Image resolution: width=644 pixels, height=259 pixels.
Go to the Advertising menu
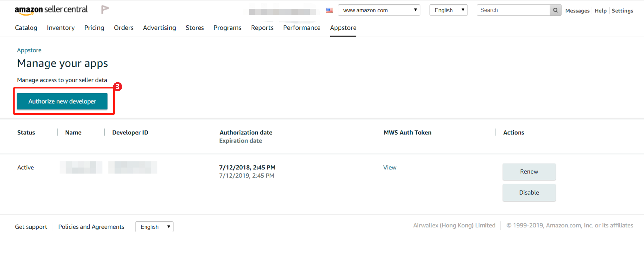pyautogui.click(x=159, y=28)
